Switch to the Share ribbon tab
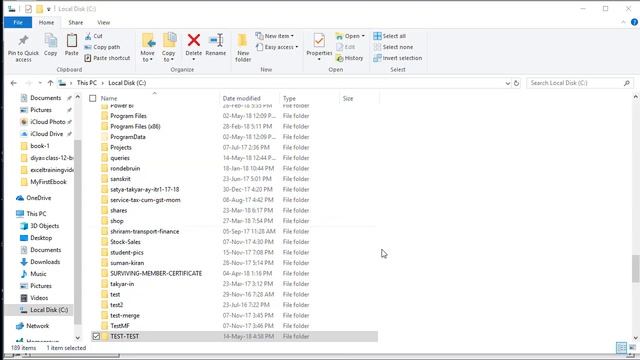Image resolution: width=640 pixels, height=360 pixels. [x=76, y=22]
